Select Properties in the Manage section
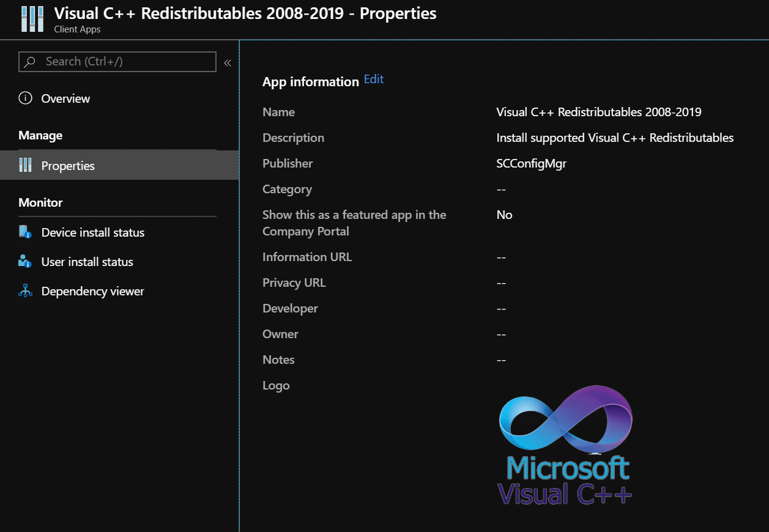Image resolution: width=769 pixels, height=532 pixels. pos(119,165)
